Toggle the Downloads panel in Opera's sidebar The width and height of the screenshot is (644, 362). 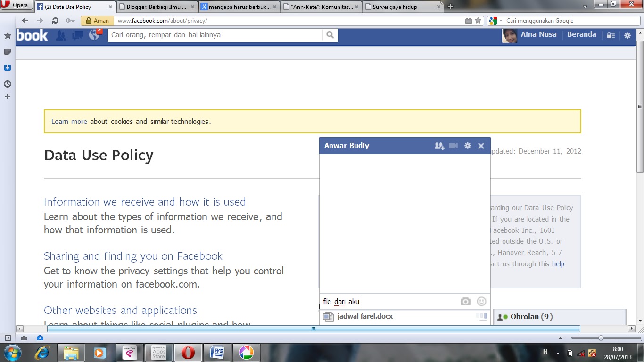pyautogui.click(x=7, y=67)
